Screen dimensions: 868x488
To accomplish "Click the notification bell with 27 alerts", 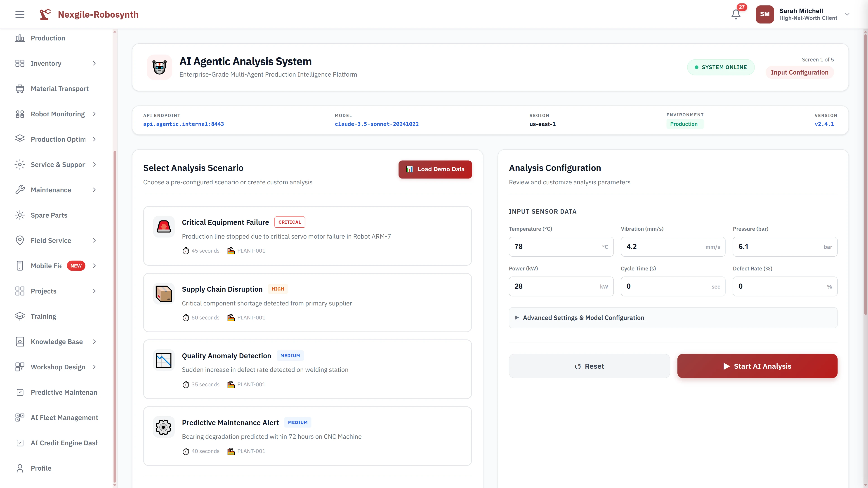I will click(x=736, y=14).
